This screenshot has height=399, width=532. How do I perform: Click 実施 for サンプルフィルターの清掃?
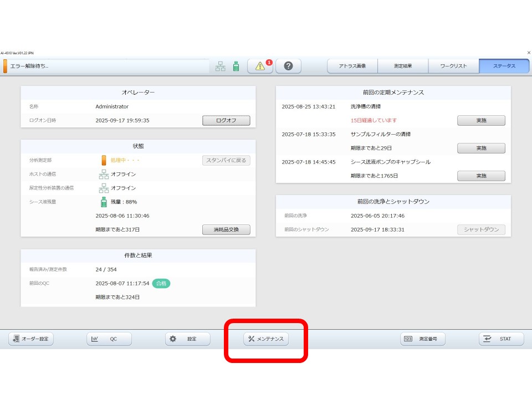[x=481, y=148]
